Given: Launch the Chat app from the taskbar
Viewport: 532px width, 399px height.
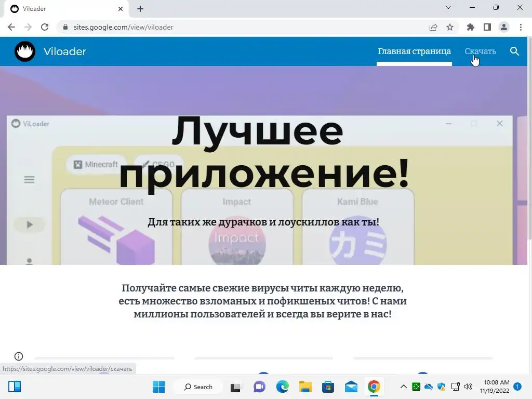Looking at the screenshot, I should coord(259,387).
